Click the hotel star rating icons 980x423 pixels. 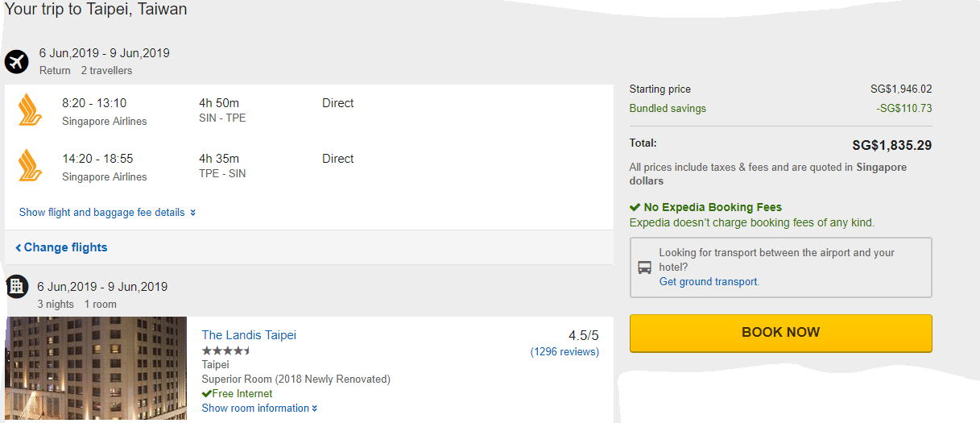226,350
